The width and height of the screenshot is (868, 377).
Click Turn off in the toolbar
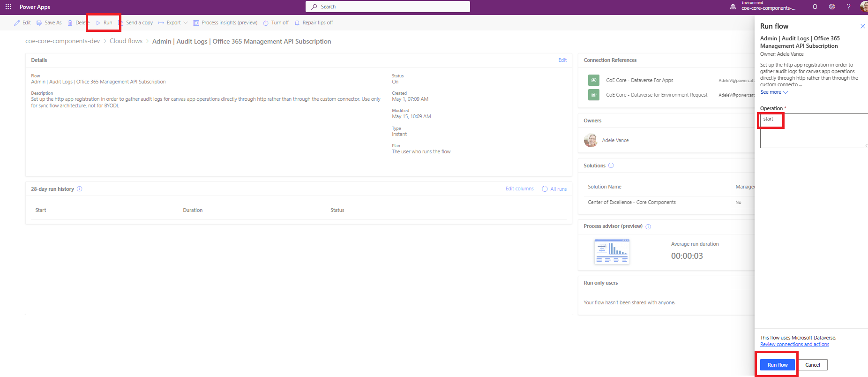click(x=276, y=23)
